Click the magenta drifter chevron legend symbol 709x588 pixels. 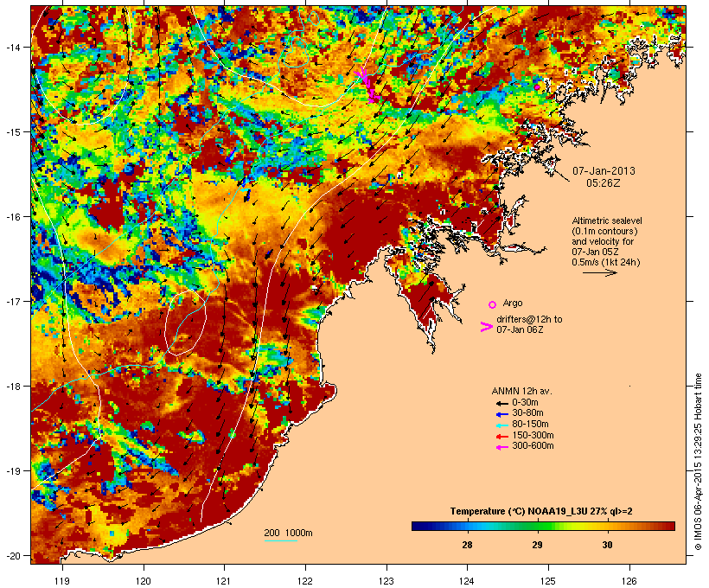[x=486, y=327]
